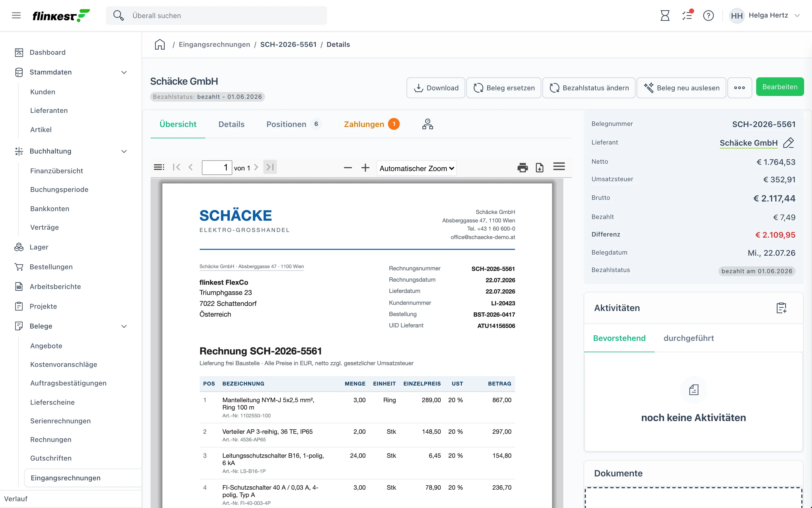Collapse the Buchhaltung section
Screen dimensions: 812x508
point(124,151)
